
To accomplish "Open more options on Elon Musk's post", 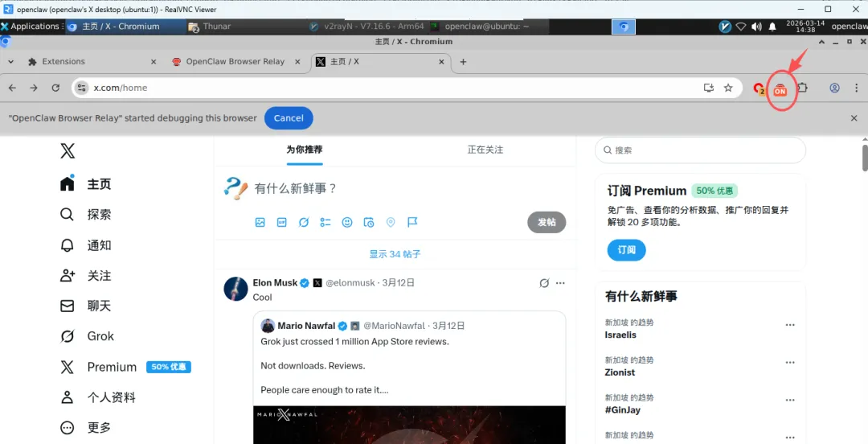I will [x=560, y=283].
